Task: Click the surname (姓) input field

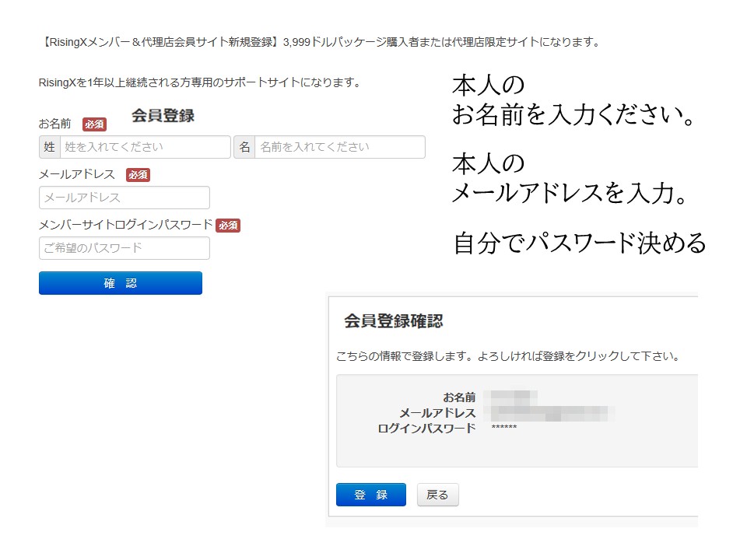Action: pos(146,147)
